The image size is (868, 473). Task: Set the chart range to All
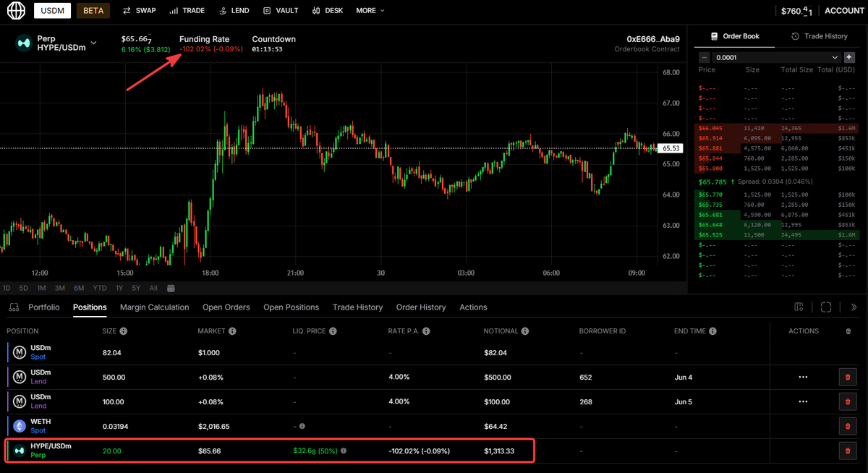pos(153,288)
